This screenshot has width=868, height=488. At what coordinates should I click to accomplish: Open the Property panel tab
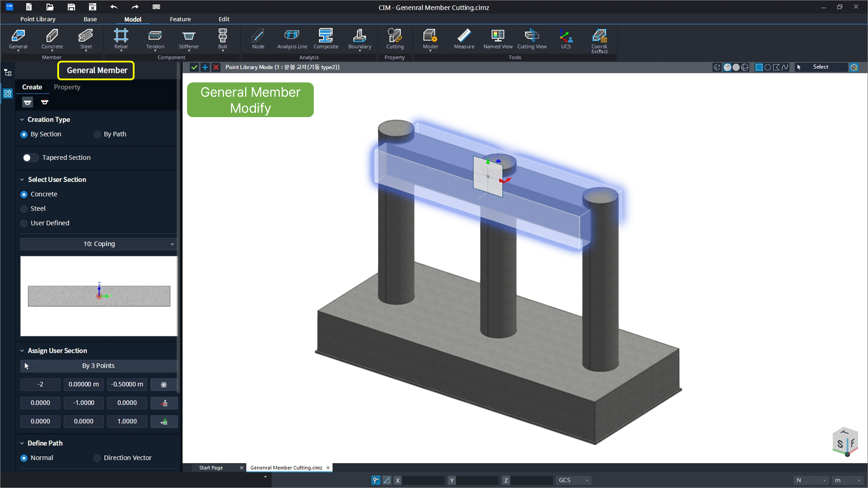click(67, 87)
